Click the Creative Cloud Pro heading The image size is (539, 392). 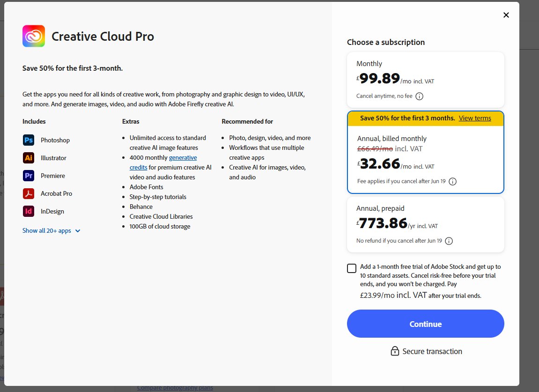click(x=103, y=36)
